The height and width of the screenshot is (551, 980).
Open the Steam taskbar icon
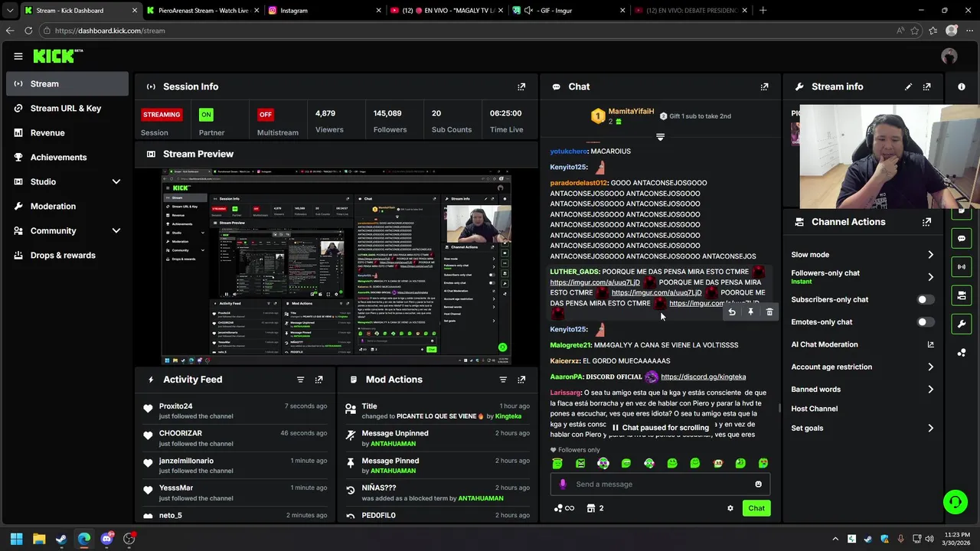pyautogui.click(x=61, y=539)
